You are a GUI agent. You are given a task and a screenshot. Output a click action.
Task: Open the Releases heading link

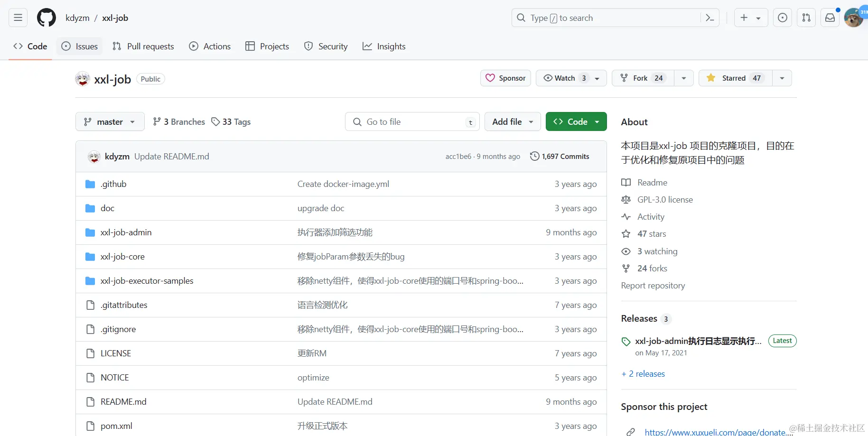pyautogui.click(x=646, y=319)
